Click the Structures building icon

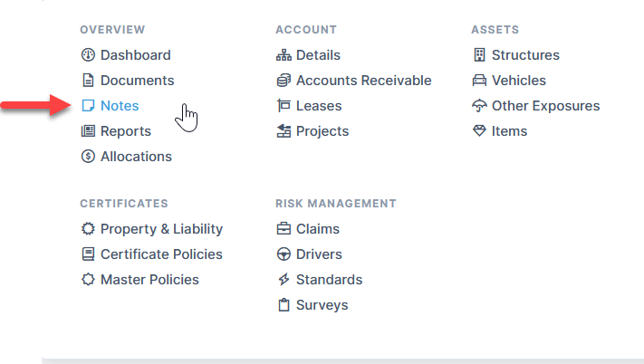click(479, 55)
